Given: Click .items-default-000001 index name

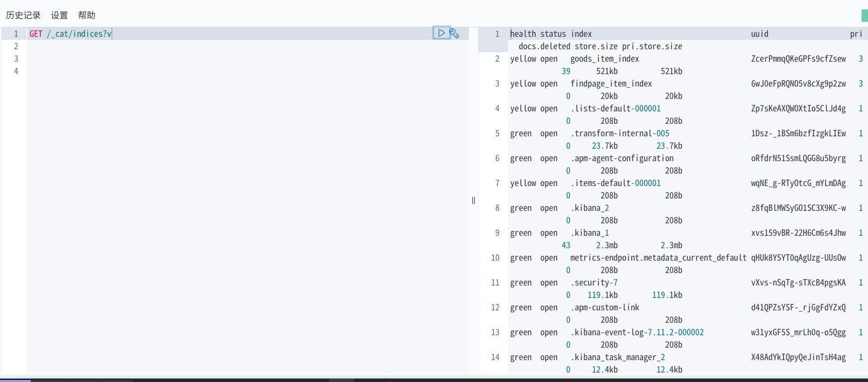Looking at the screenshot, I should click(x=616, y=183).
